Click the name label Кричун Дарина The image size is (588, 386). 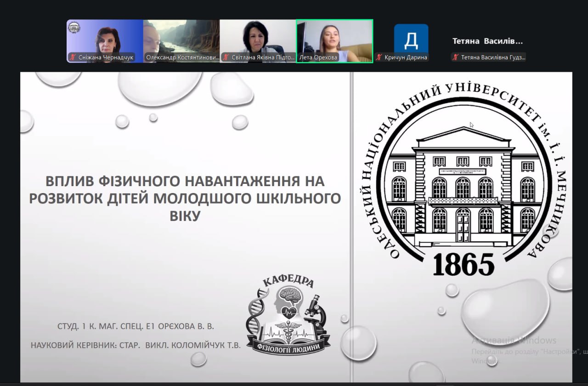(406, 57)
